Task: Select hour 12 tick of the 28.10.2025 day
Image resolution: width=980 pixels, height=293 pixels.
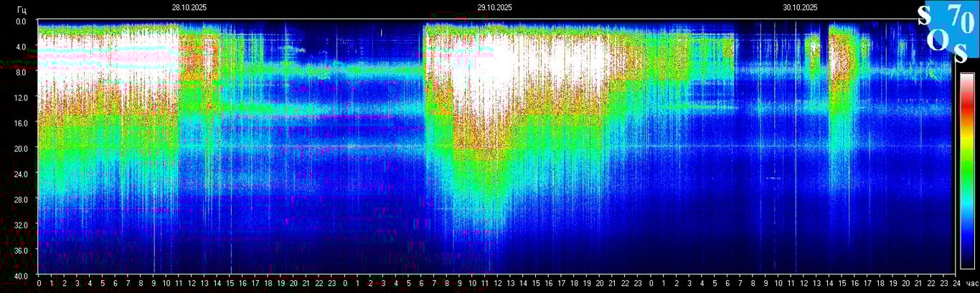Action: [192, 284]
